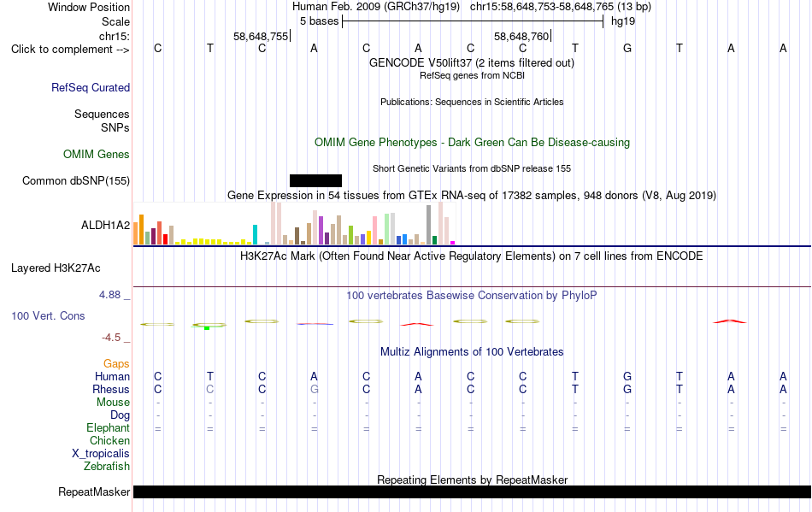Click the 'chr15:58,648,753-58,648,765 (13 bp)' range text
This screenshot has width=812, height=512.
pos(561,7)
